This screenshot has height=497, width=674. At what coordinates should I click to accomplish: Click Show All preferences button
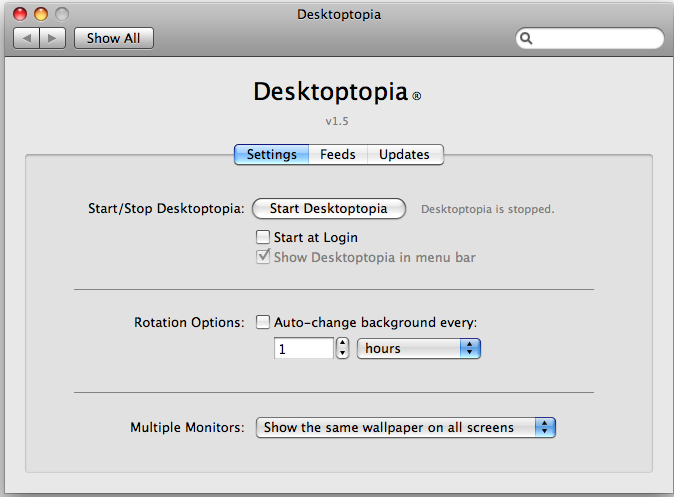point(113,38)
